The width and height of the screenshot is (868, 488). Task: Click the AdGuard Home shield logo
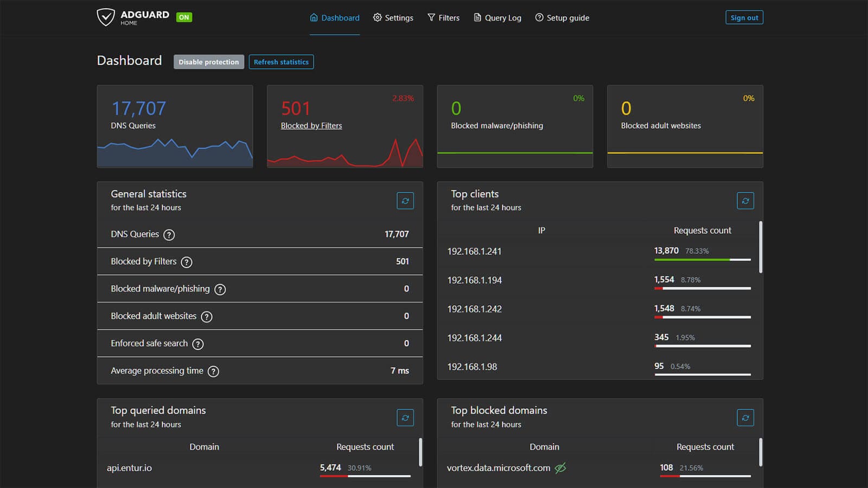point(106,17)
